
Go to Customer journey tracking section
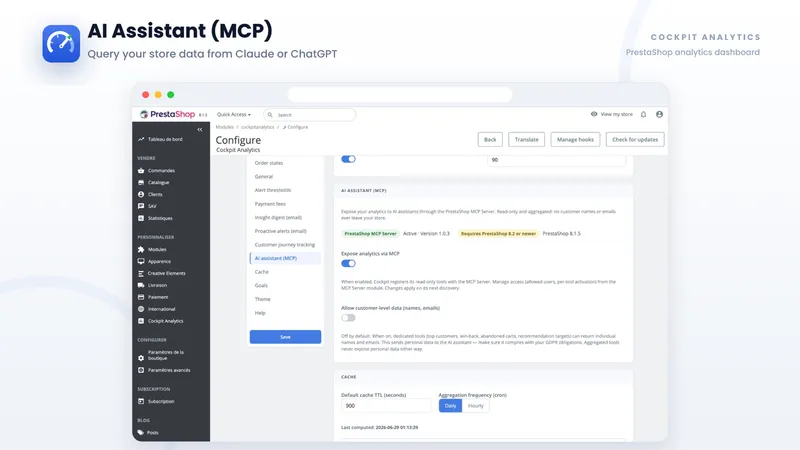point(285,244)
